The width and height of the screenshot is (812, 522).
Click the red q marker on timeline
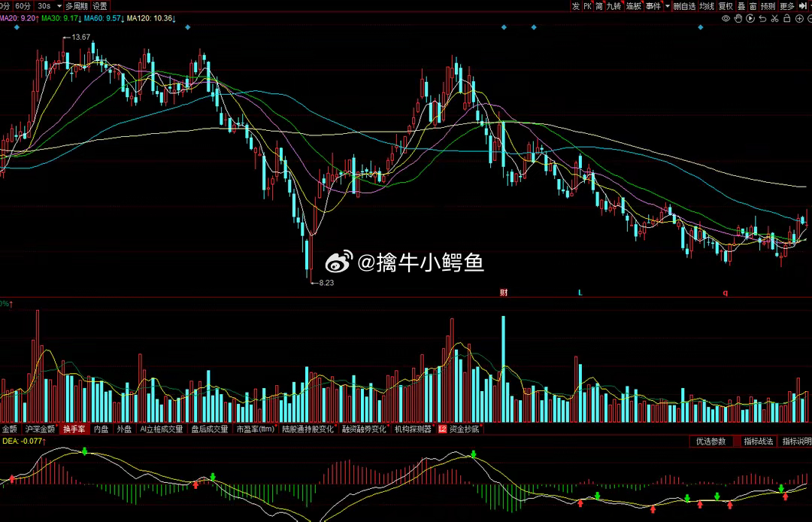tap(725, 293)
